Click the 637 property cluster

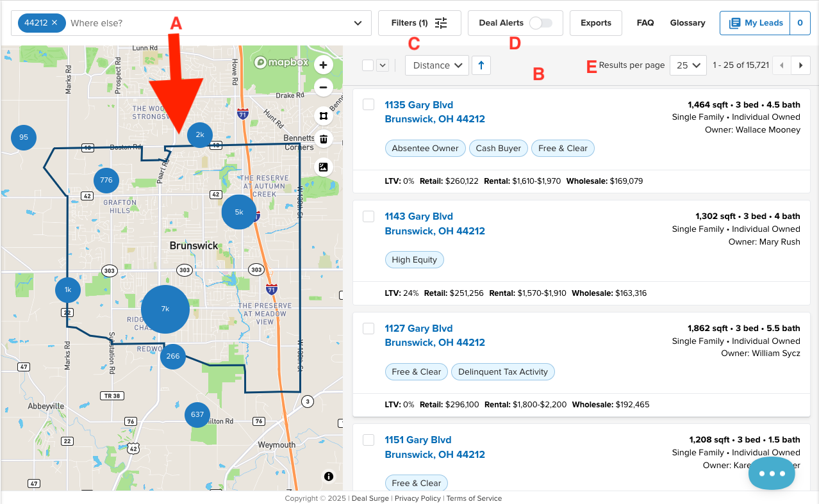pyautogui.click(x=197, y=414)
